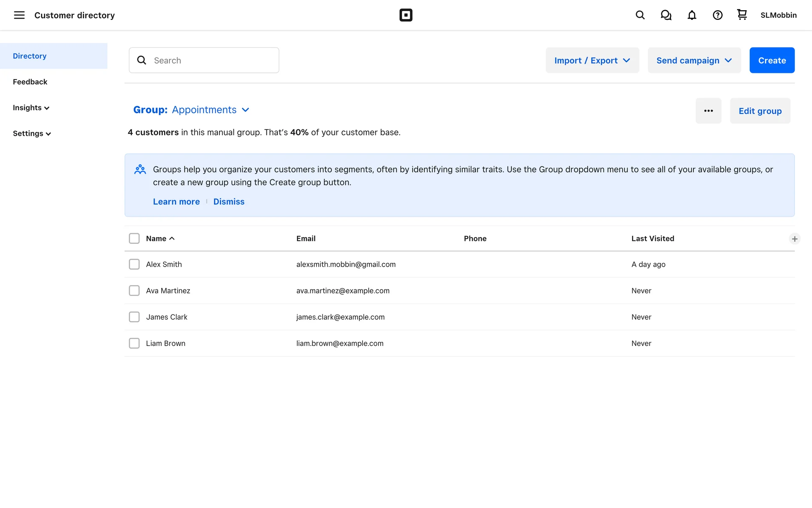Open the Send campaign dropdown

pyautogui.click(x=694, y=61)
